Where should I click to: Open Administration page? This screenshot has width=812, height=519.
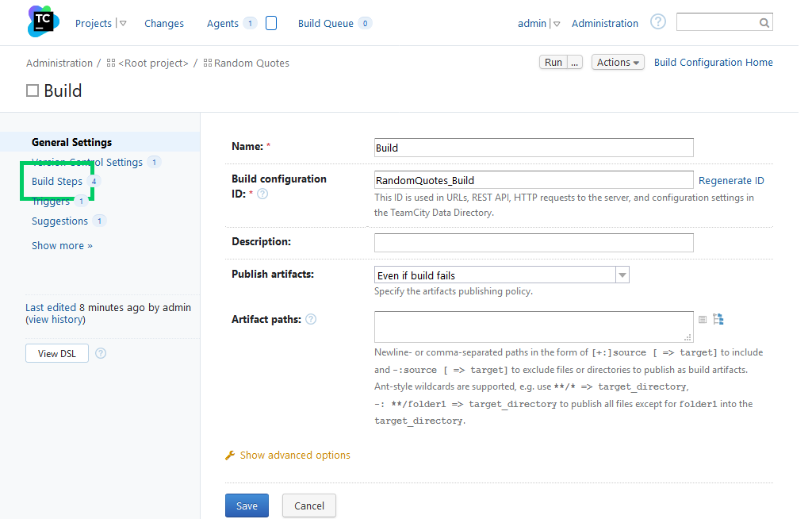(x=605, y=23)
